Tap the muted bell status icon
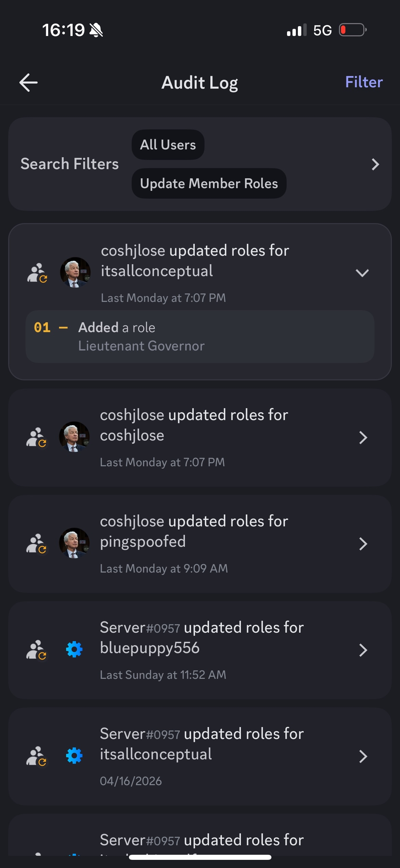 click(96, 30)
